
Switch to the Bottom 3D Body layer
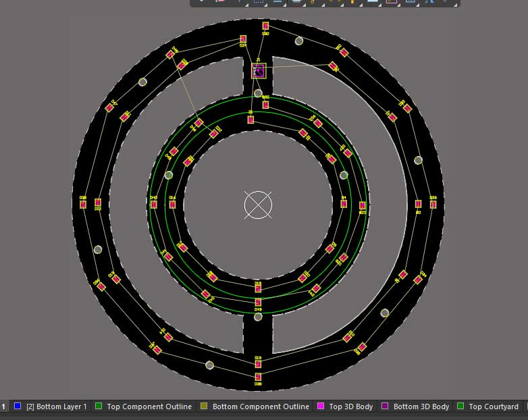[421, 406]
